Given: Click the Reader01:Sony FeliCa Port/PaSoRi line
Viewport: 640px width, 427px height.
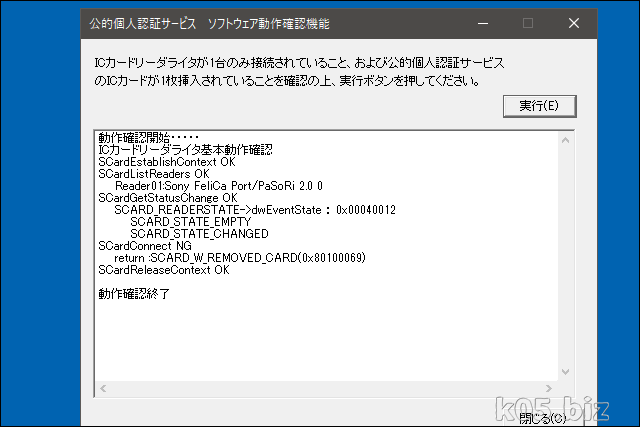Looking at the screenshot, I should pyautogui.click(x=219, y=186).
